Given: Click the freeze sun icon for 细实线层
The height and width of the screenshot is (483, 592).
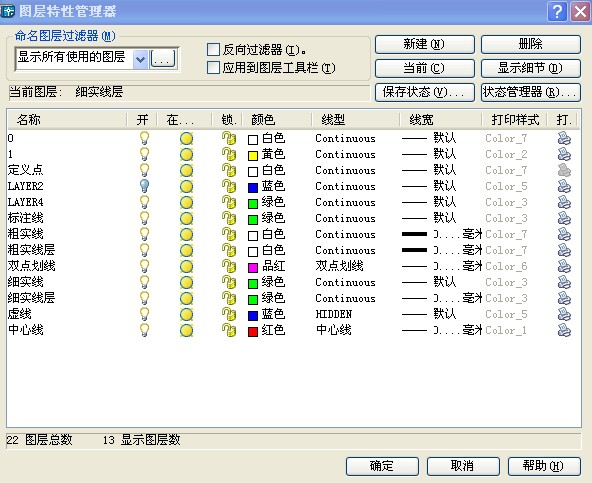Looking at the screenshot, I should coord(186,298).
